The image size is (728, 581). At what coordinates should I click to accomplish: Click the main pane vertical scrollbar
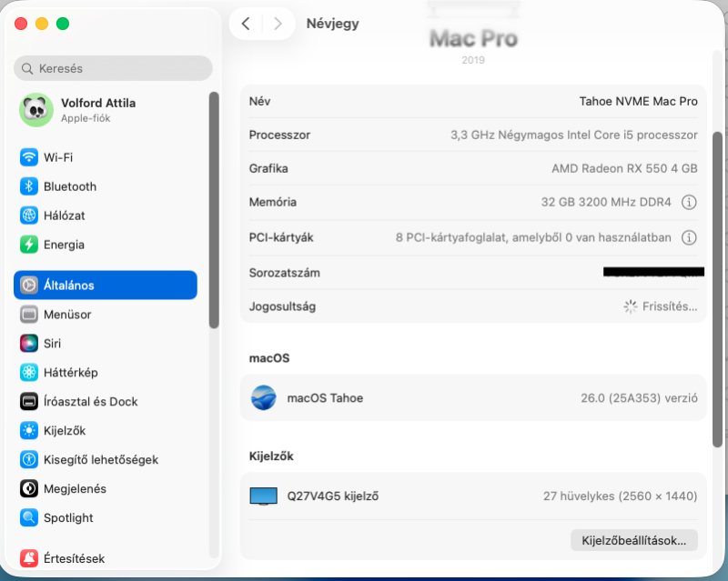click(717, 289)
